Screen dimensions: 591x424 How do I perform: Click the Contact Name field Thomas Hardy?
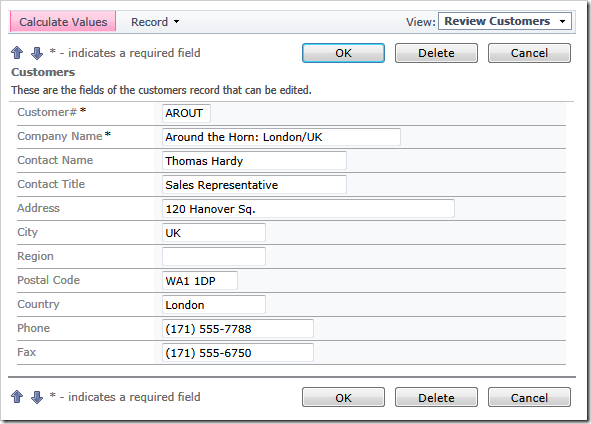254,161
